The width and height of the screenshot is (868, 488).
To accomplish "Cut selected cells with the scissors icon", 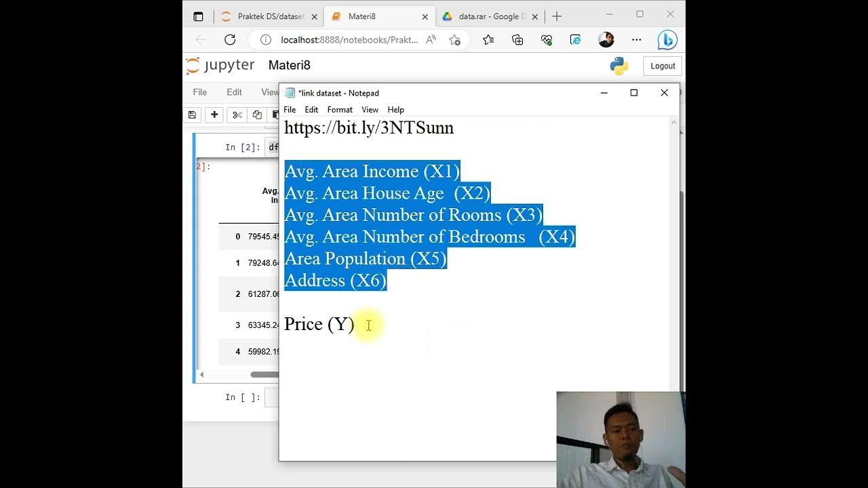I will pyautogui.click(x=237, y=115).
